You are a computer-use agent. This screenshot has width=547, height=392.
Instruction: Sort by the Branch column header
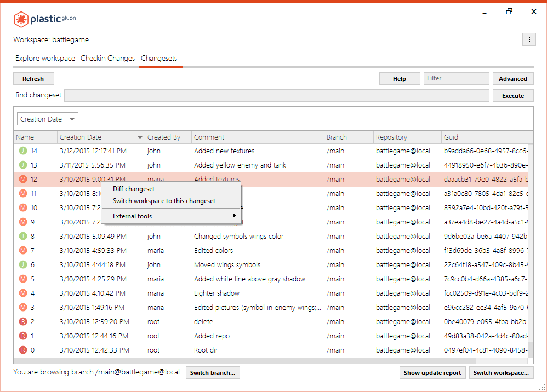[349, 137]
